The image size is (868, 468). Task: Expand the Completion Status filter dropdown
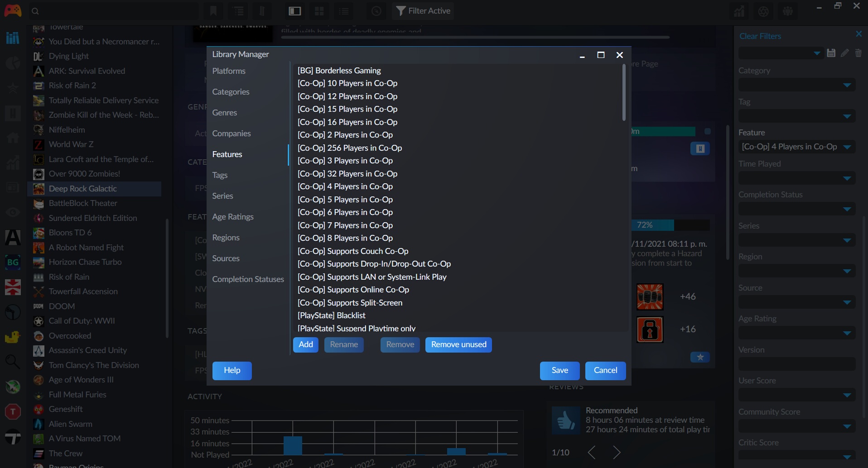point(797,209)
